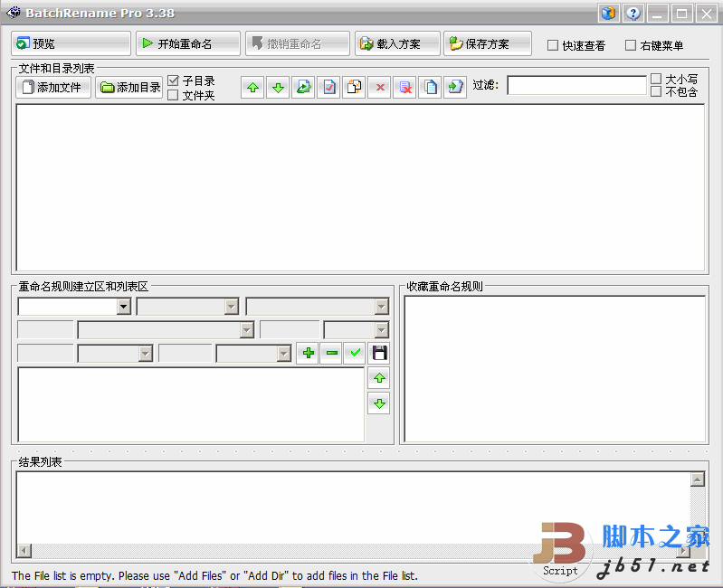Enable the 右键菜单 checkbox

(x=631, y=45)
